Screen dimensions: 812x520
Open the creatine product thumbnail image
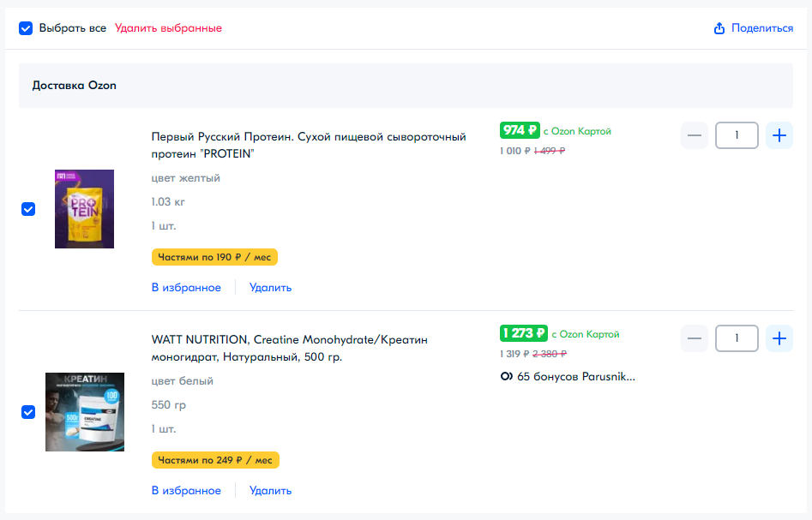pos(84,412)
